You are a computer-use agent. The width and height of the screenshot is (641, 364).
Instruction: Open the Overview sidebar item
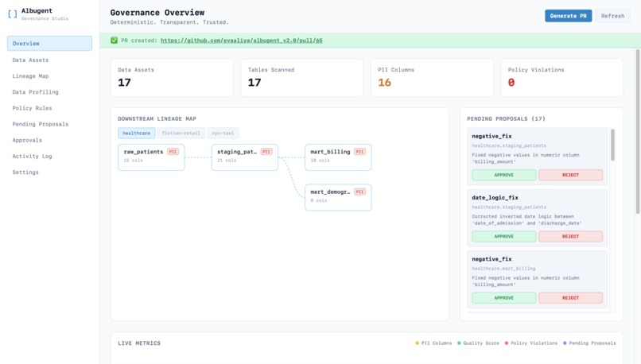tap(49, 43)
